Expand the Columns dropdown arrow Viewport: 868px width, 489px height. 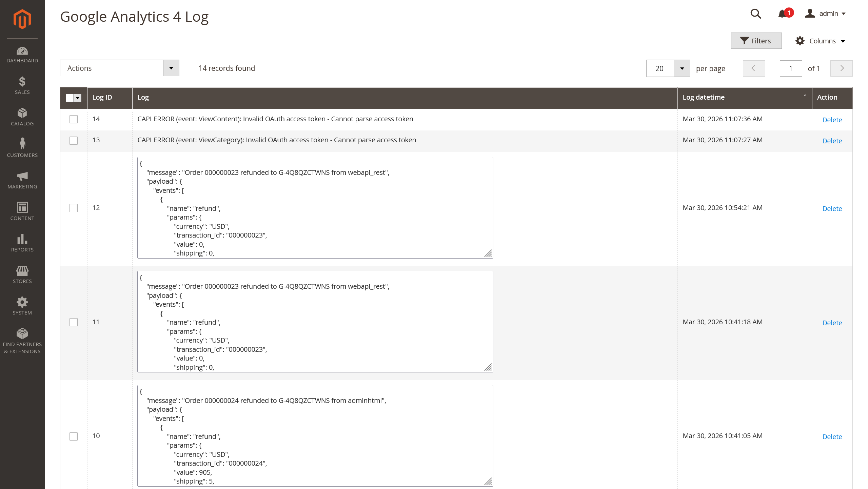point(843,41)
